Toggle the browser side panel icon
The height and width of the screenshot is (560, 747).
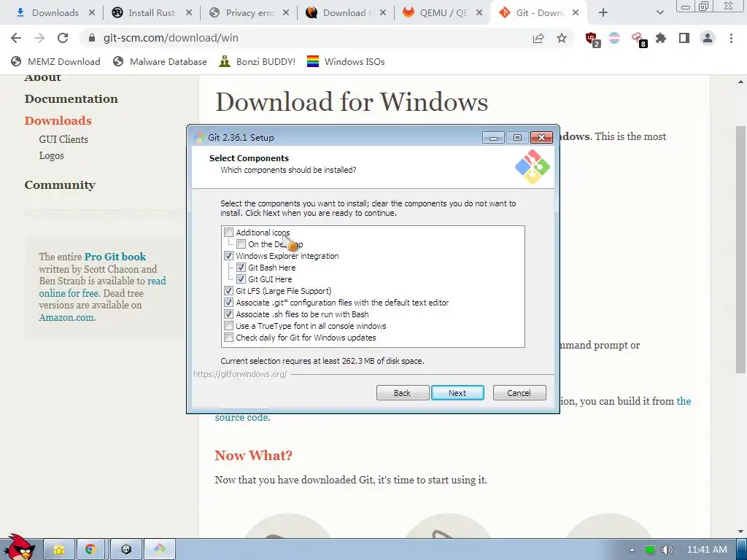684,38
